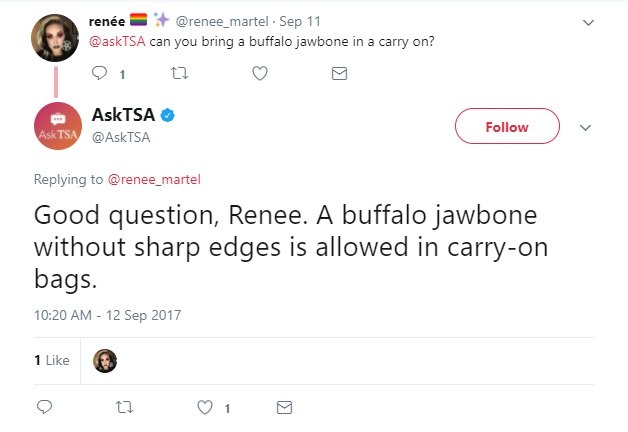This screenshot has height=432, width=628.
Task: Like renée's original tweet
Action: point(260,73)
